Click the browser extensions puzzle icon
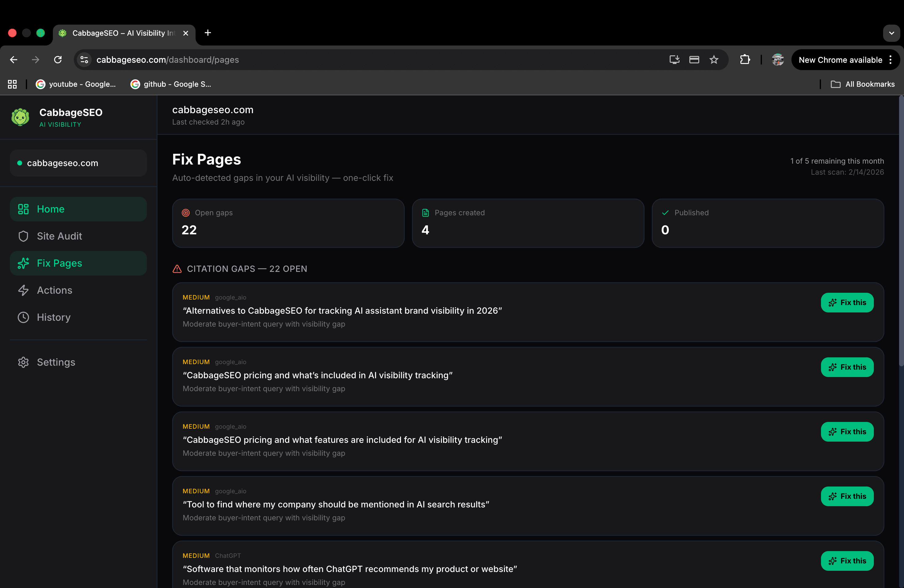This screenshot has height=588, width=904. [x=745, y=60]
